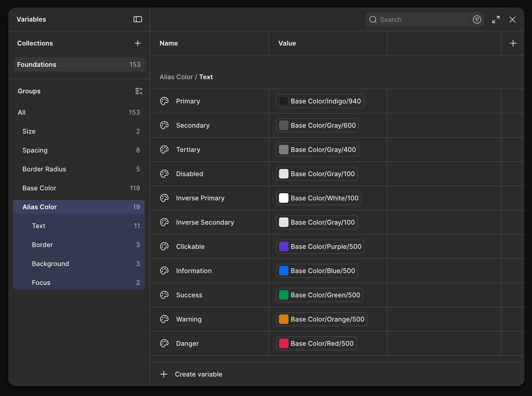Click in the Search field
This screenshot has height=396, width=532.
pyautogui.click(x=418, y=20)
